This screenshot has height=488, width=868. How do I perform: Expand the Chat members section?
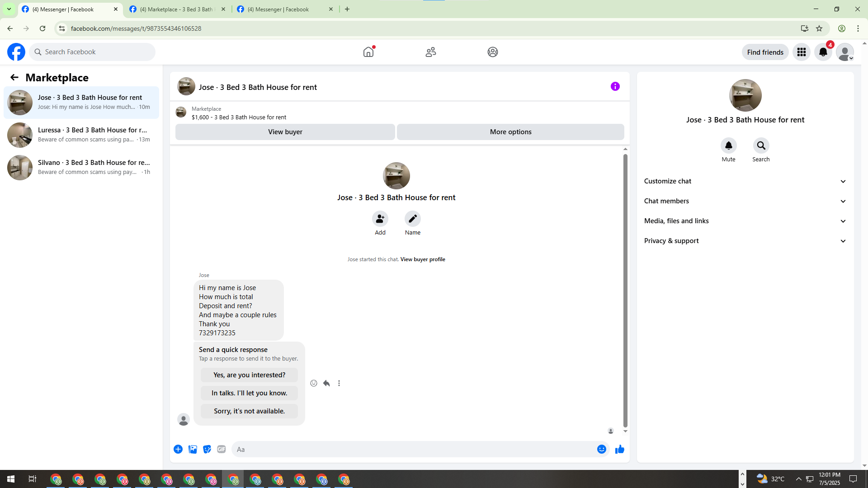tap(745, 201)
